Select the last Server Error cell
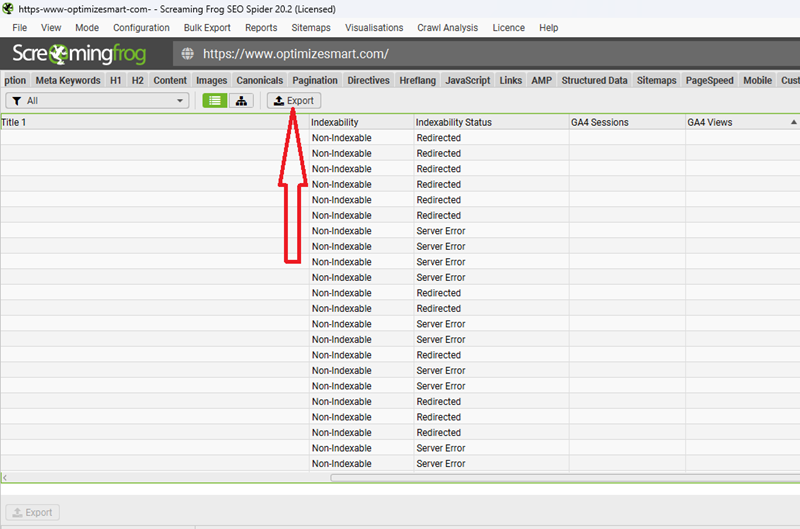This screenshot has height=529, width=800. point(491,463)
